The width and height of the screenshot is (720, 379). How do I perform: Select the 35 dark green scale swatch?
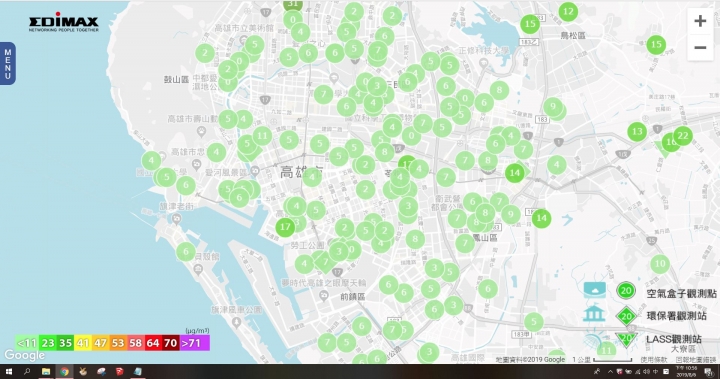(x=65, y=343)
